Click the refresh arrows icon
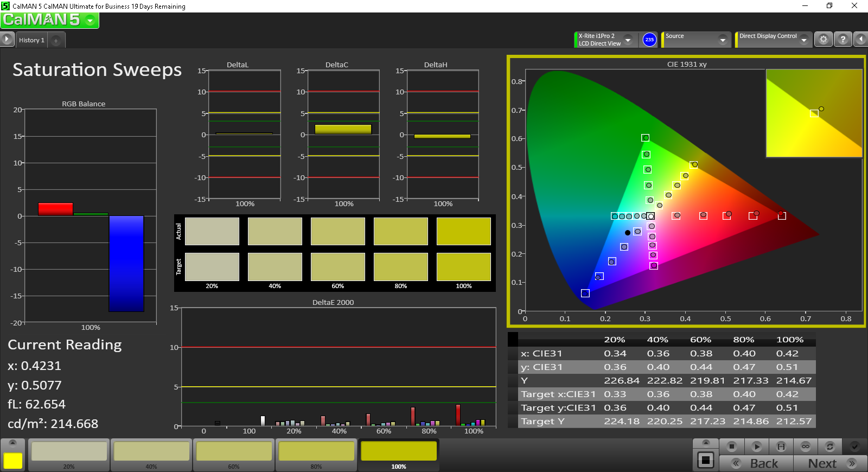 click(x=829, y=447)
